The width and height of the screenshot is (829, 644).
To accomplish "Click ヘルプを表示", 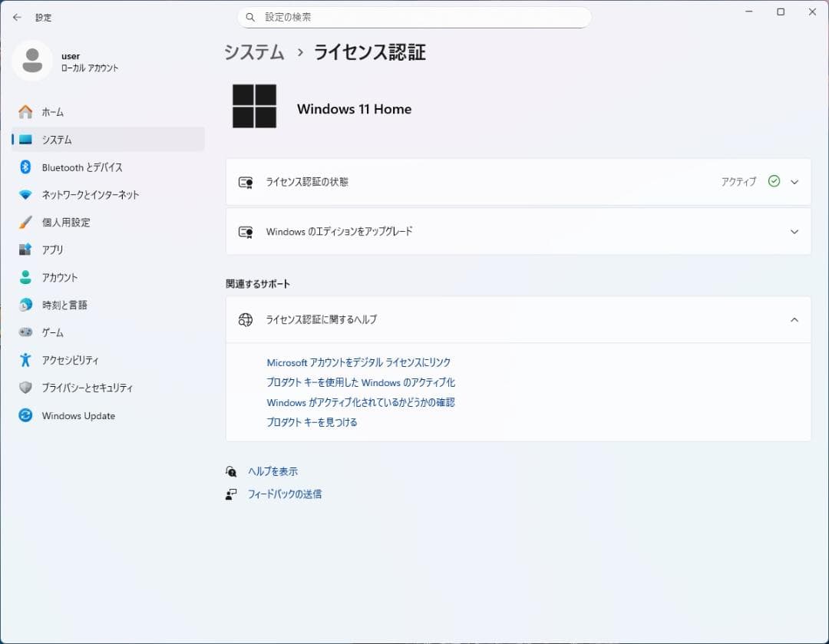I will (274, 471).
